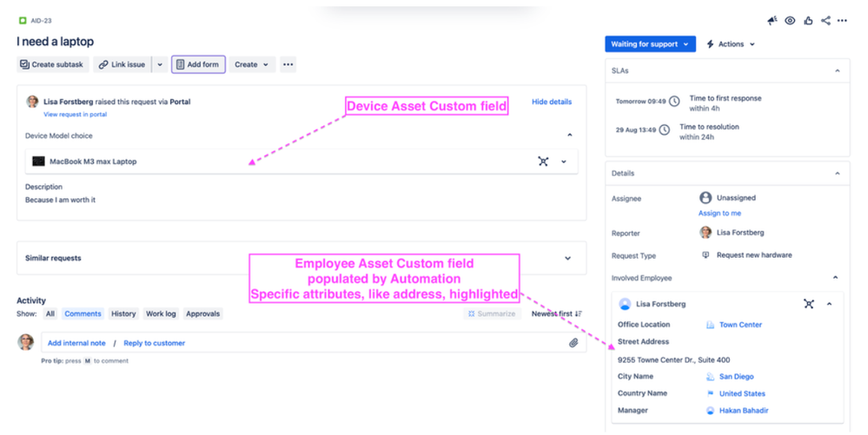Toggle watch issue eye icon
The height and width of the screenshot is (435, 868).
790,21
